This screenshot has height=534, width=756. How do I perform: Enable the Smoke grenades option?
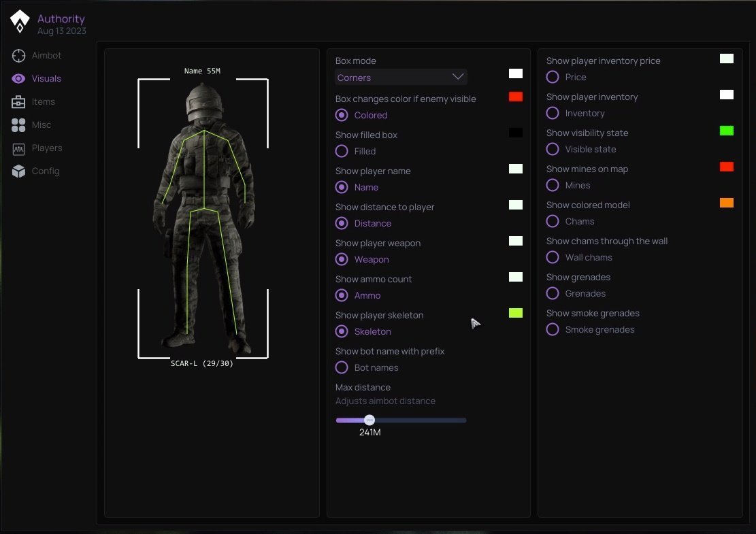click(553, 330)
